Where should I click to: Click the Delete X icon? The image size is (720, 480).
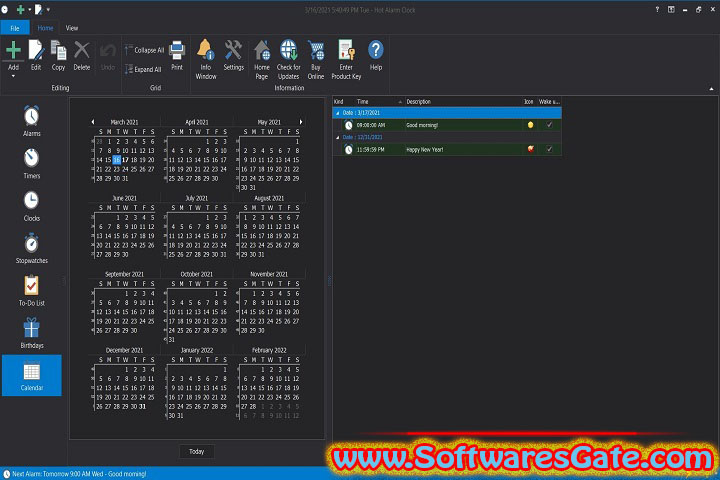(x=82, y=50)
